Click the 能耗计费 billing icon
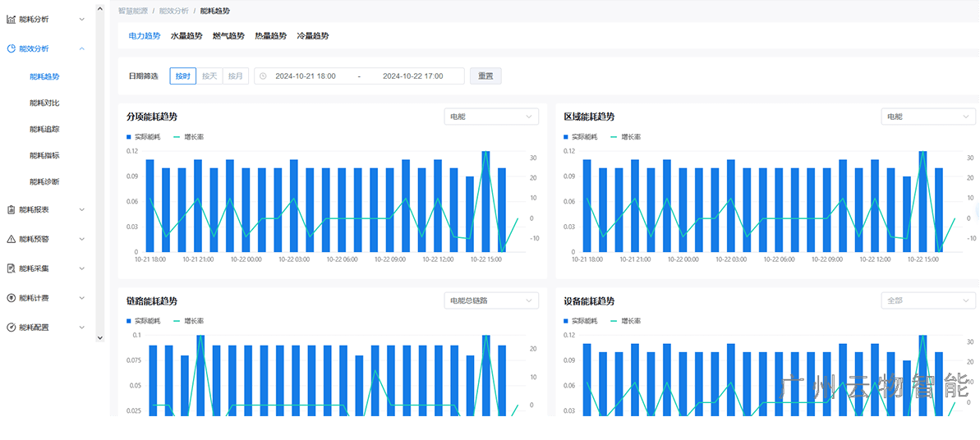 (x=12, y=298)
